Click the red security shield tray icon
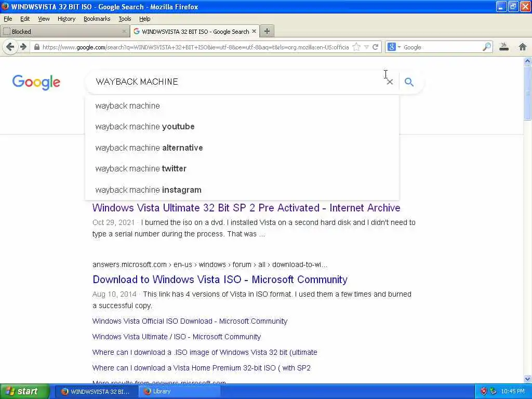This screenshot has height=399, width=532. tap(484, 391)
